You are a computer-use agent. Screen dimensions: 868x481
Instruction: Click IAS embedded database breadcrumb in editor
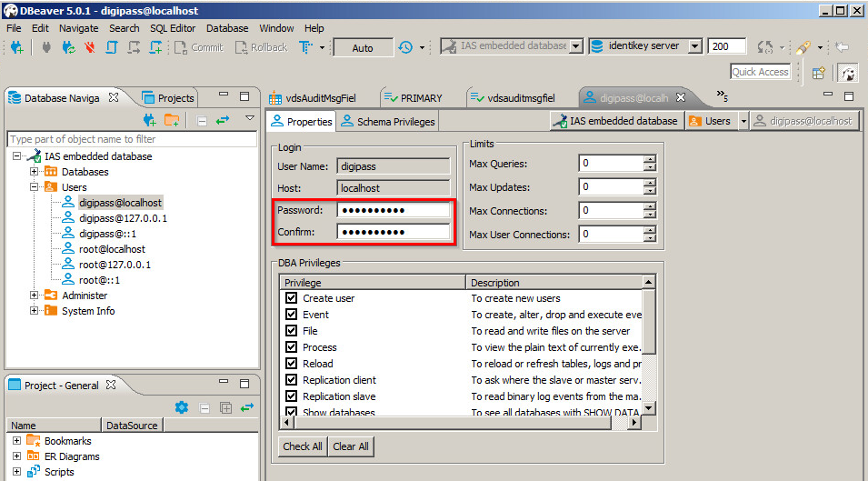coord(615,121)
